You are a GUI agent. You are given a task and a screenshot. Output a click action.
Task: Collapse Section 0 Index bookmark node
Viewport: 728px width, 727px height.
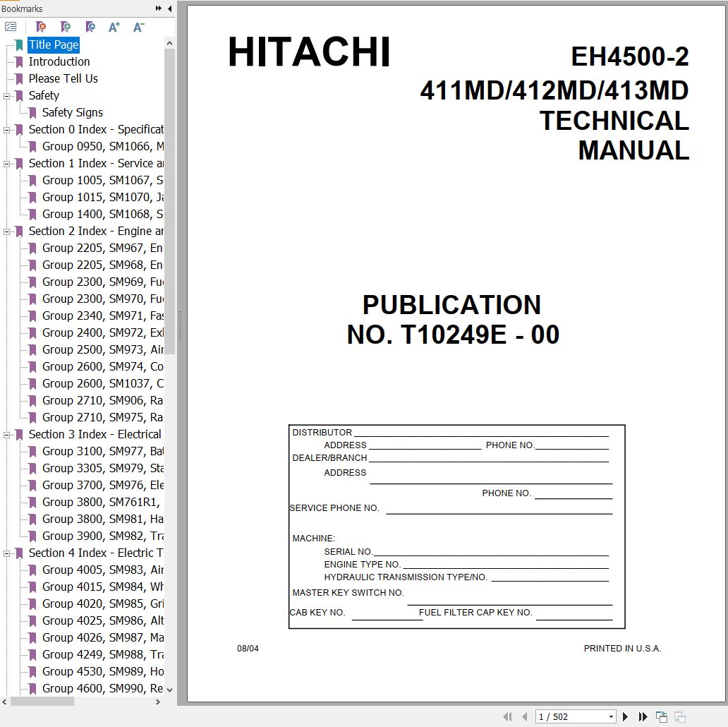(6, 130)
